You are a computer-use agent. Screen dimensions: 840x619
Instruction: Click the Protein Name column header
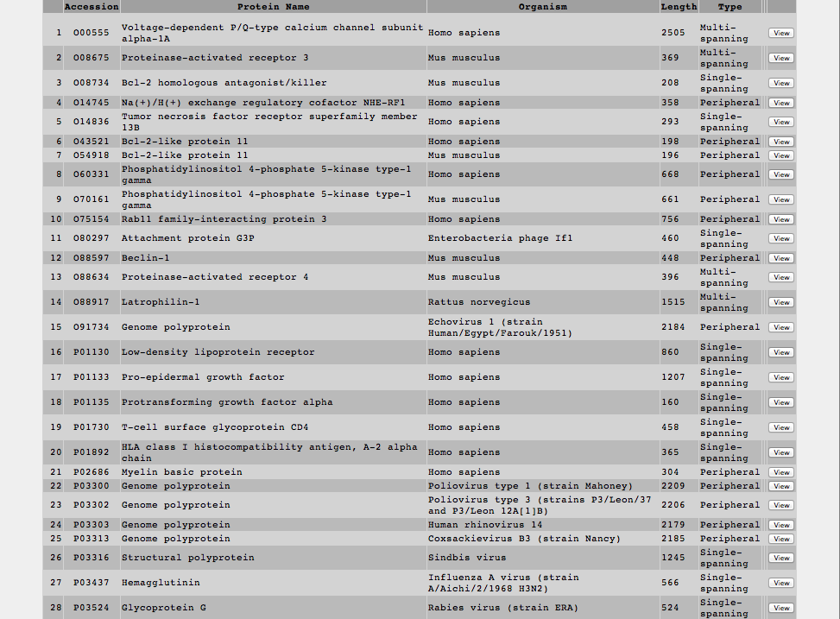point(273,7)
